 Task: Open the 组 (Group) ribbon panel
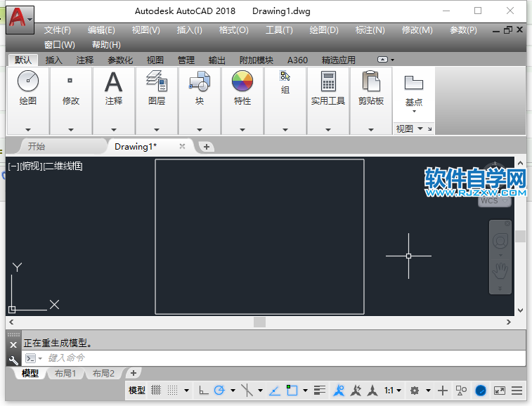[285, 82]
